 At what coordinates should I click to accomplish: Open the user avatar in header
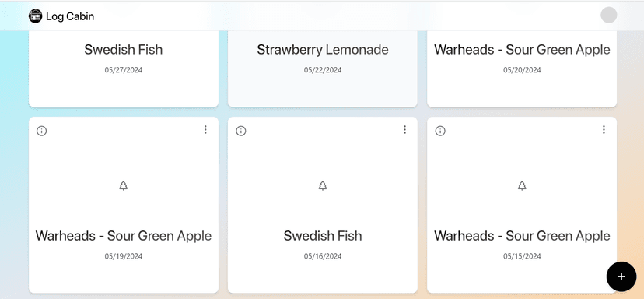pyautogui.click(x=609, y=16)
